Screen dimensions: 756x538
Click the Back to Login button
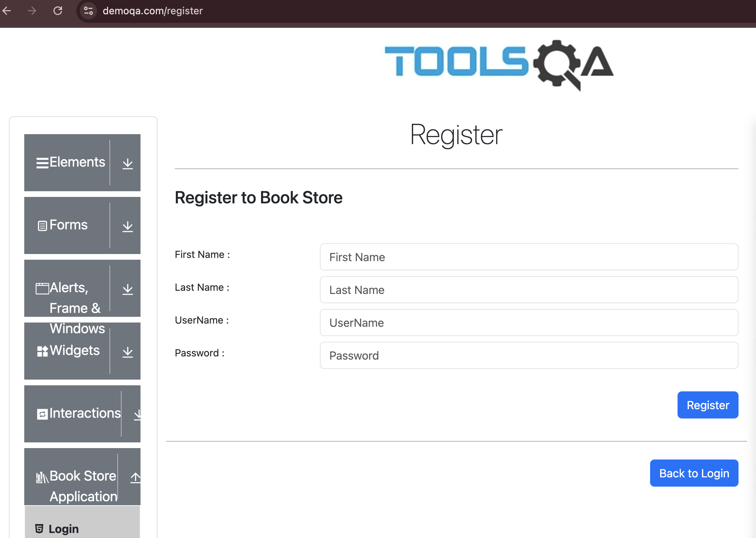[x=694, y=473]
